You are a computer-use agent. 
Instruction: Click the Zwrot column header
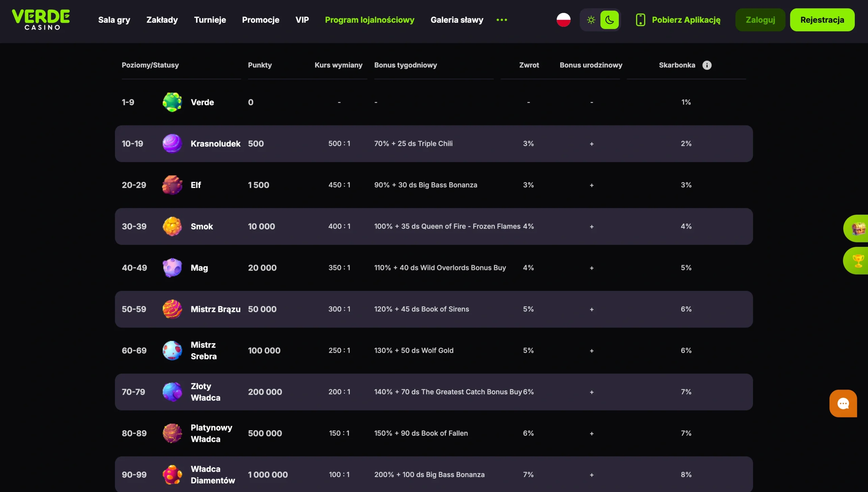pos(529,65)
